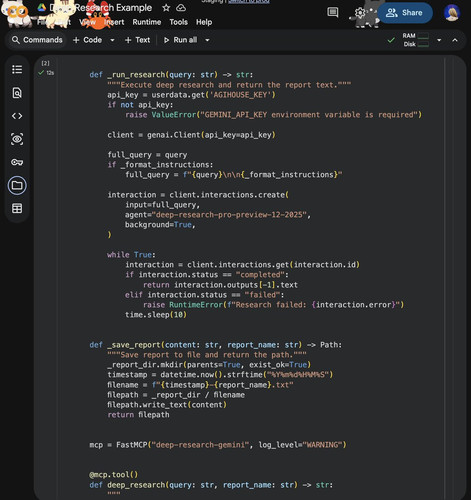Open the Data table explorer icon
The image size is (471, 500).
(17, 208)
